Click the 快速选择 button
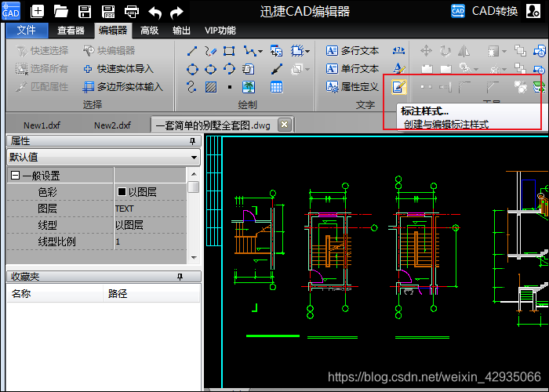This screenshot has width=549, height=392. [42, 51]
